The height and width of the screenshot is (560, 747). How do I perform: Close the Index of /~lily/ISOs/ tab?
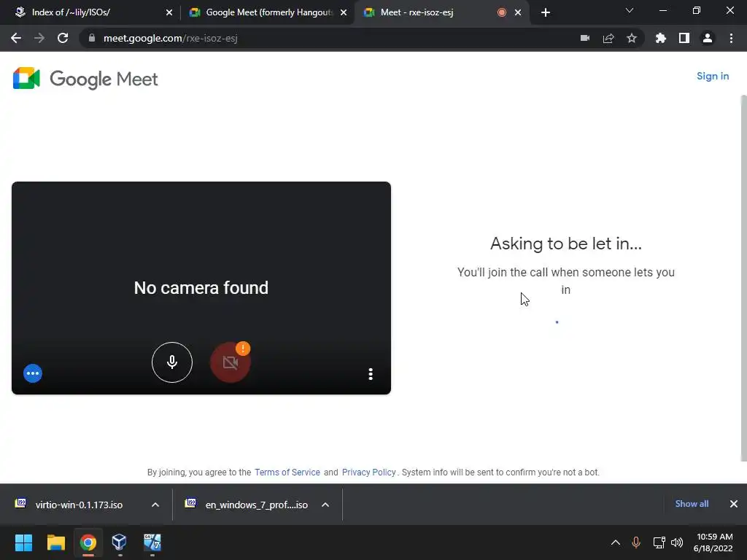tap(169, 12)
